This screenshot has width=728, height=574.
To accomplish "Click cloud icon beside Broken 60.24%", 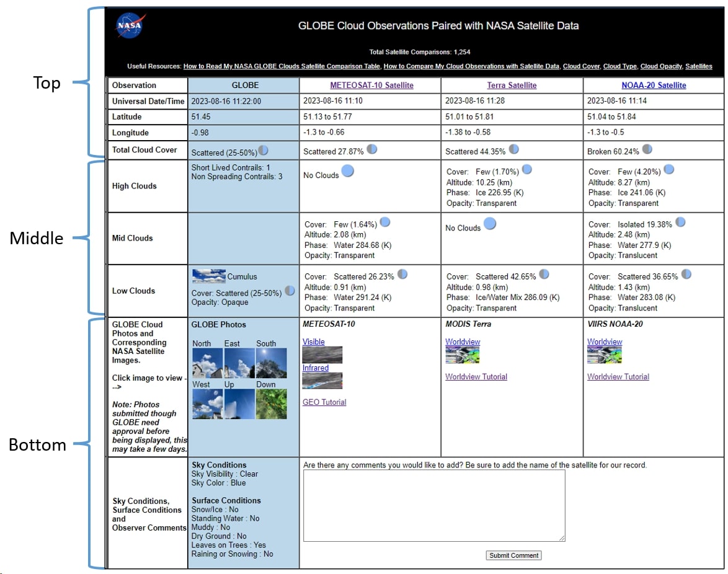I will pos(647,149).
